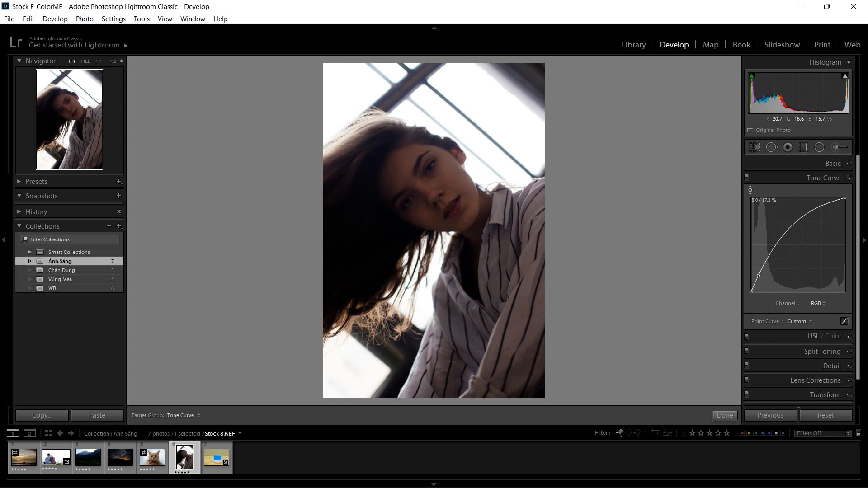Open the Point Curve Custom dropdown
Viewport: 868px width, 488px height.
coord(800,321)
